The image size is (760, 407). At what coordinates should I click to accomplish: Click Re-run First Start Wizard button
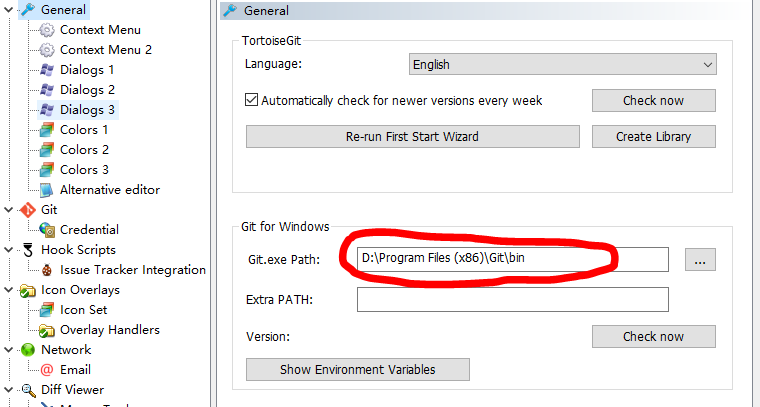pos(412,137)
